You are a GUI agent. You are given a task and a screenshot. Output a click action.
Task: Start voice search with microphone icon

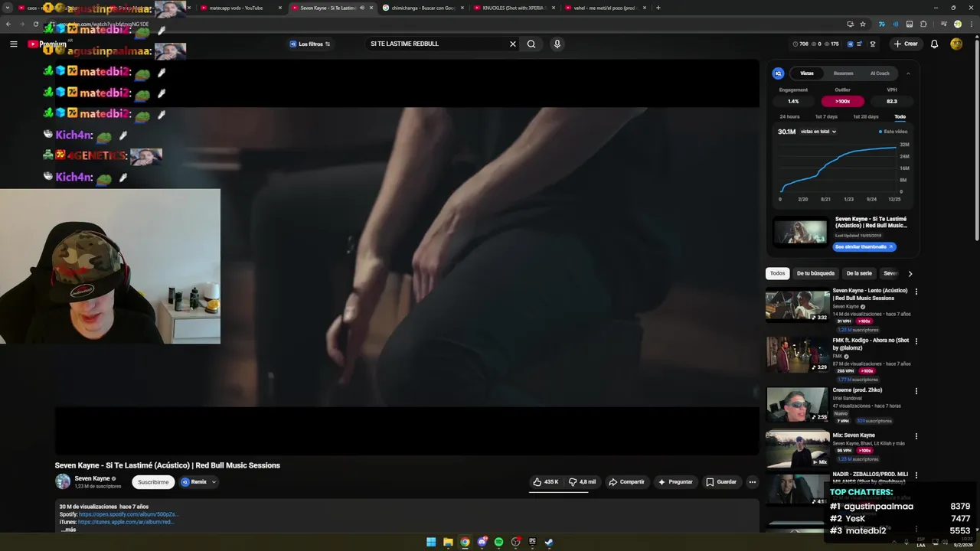[x=557, y=44]
